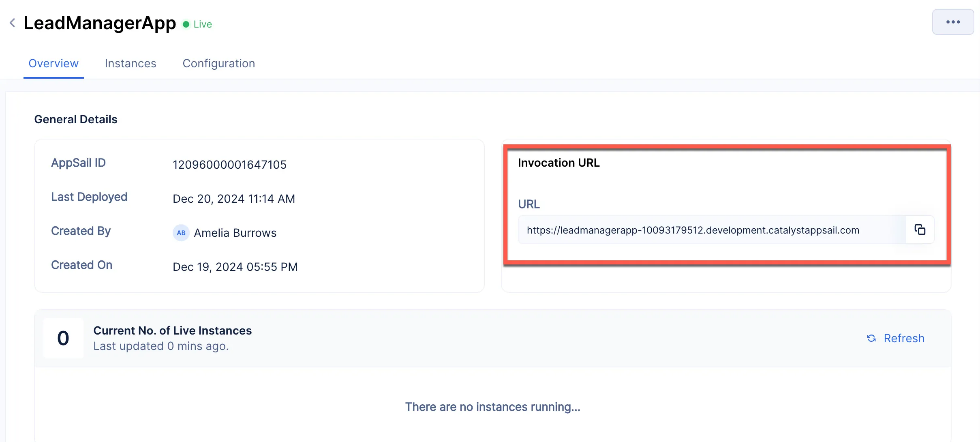The height and width of the screenshot is (442, 980).
Task: Click the Created On date value
Action: tap(235, 267)
